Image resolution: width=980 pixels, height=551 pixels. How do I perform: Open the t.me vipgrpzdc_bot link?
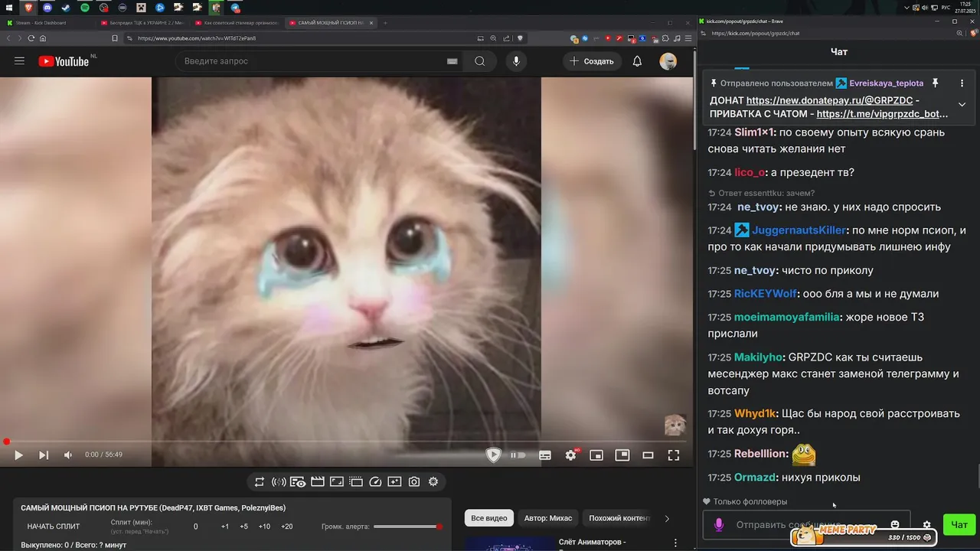click(882, 114)
